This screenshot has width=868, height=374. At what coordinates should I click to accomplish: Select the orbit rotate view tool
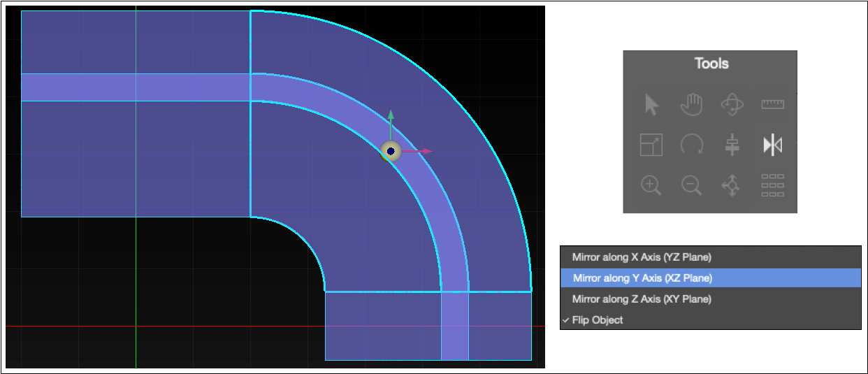point(732,105)
